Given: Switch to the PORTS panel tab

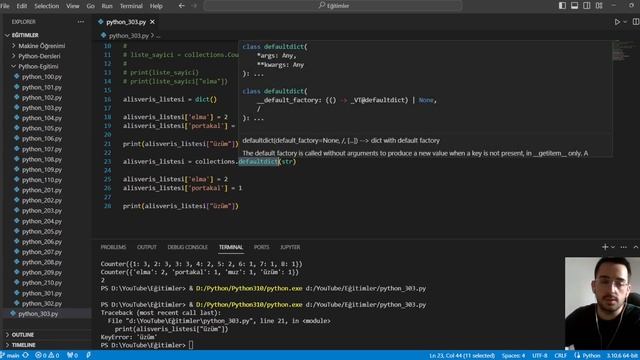Looking at the screenshot, I should 261,247.
